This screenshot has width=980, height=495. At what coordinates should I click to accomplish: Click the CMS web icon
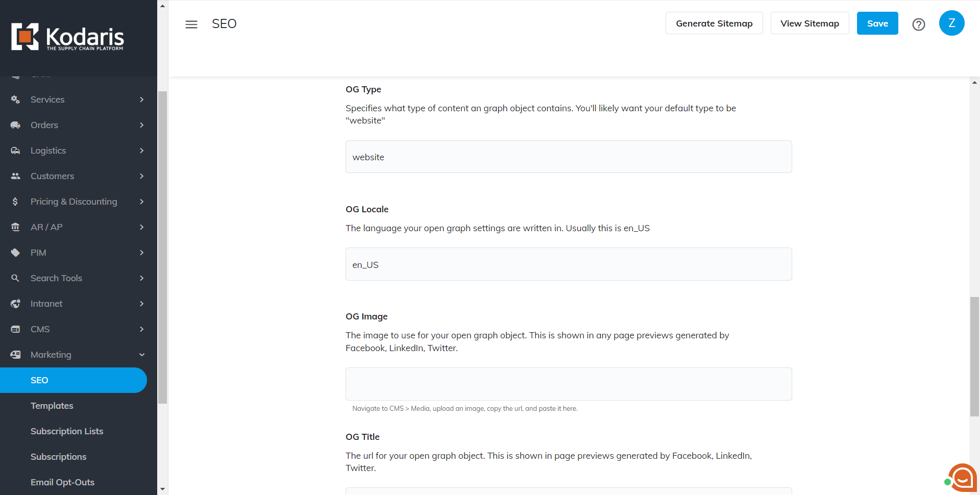click(15, 329)
